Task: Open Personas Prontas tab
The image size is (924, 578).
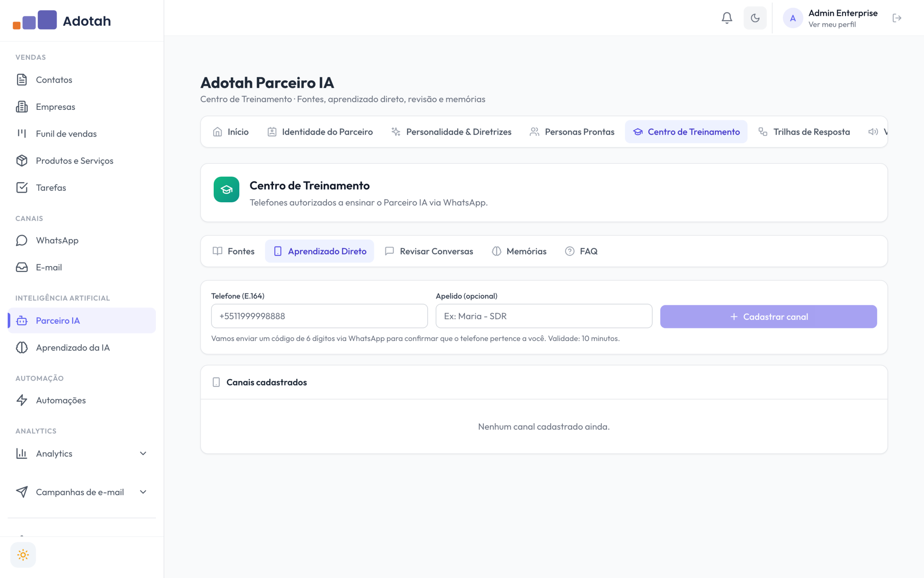Action: (x=572, y=132)
